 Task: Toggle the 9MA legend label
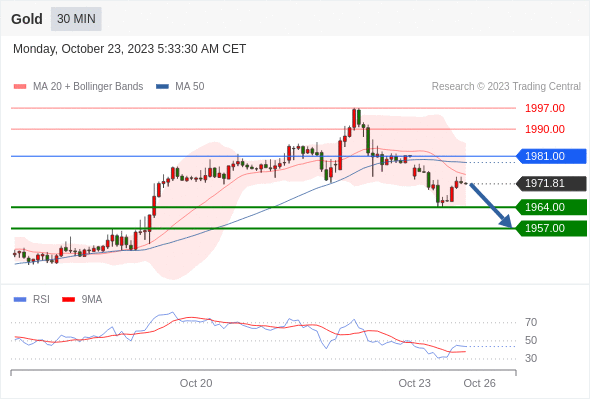pos(92,300)
